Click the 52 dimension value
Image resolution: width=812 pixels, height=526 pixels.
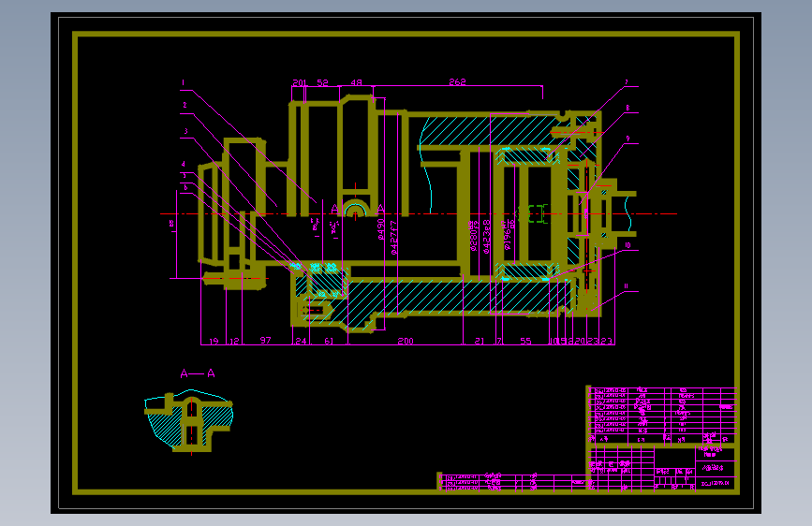coord(322,83)
